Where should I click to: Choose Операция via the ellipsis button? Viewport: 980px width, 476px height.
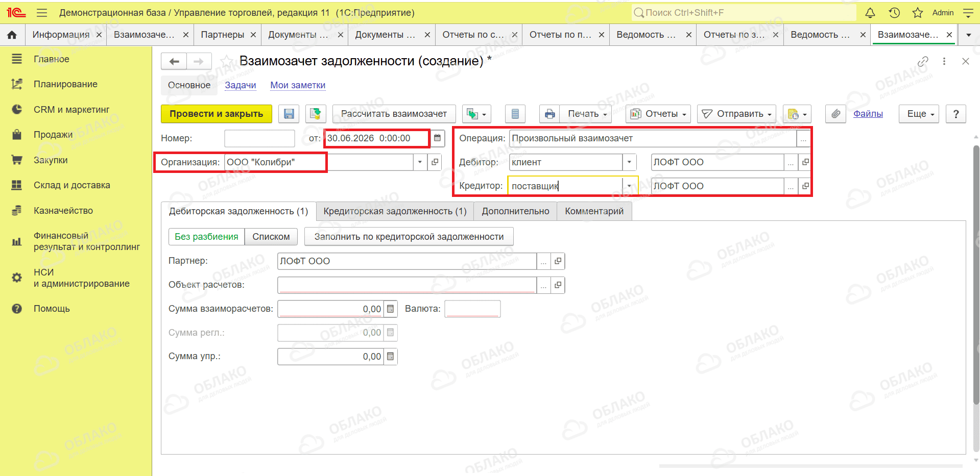[803, 138]
